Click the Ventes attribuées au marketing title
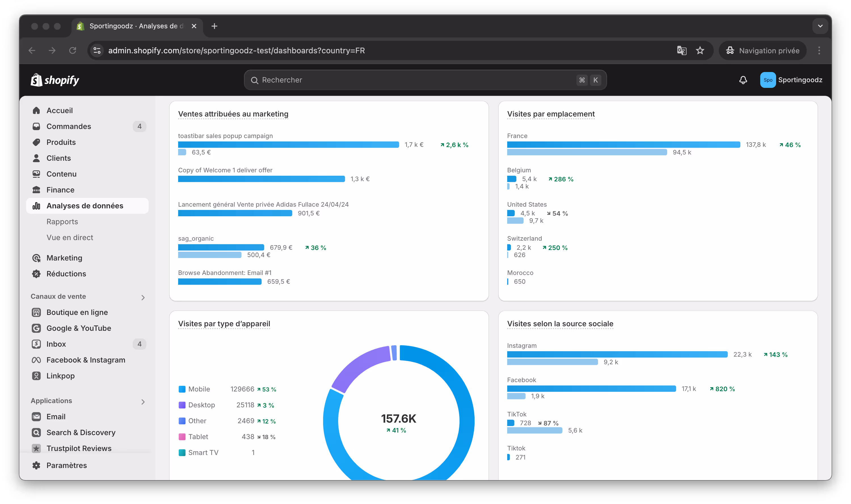 pyautogui.click(x=233, y=114)
